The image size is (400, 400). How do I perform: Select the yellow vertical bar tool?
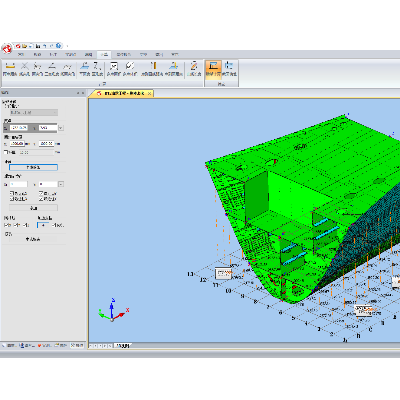[152, 69]
